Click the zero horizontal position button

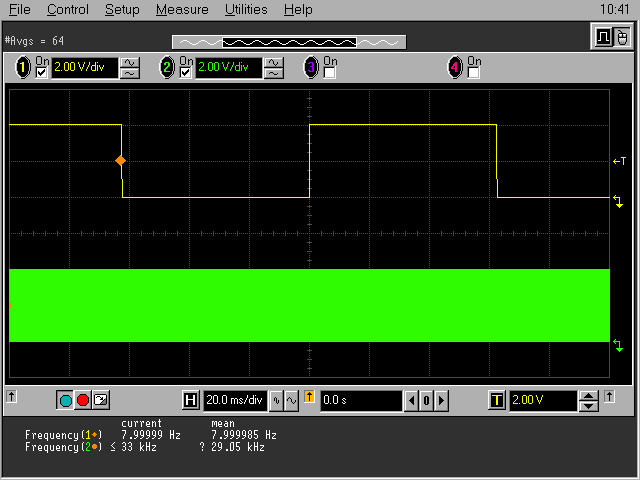tap(425, 400)
